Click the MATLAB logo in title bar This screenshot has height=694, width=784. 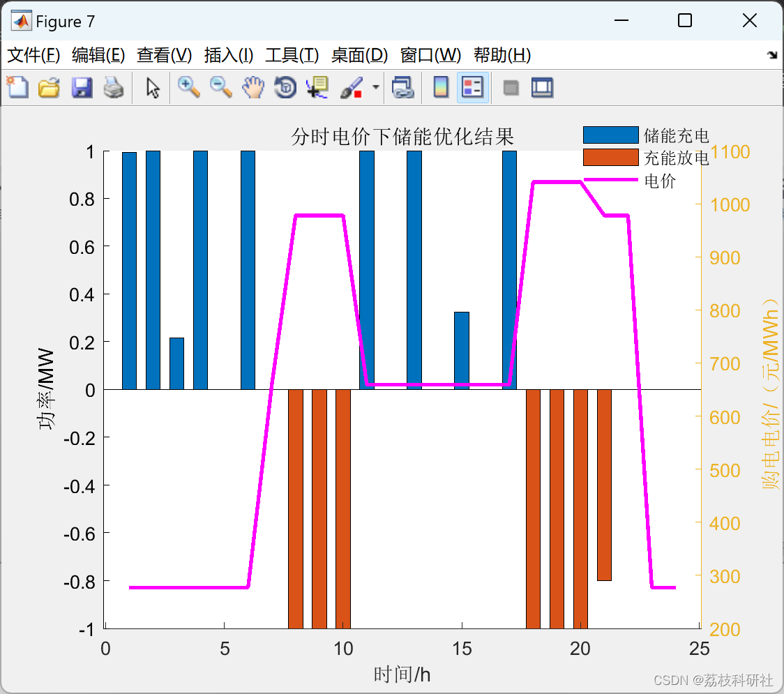(22, 21)
